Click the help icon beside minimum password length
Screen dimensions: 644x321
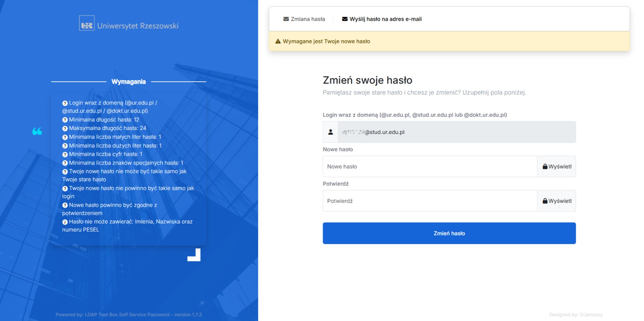[x=65, y=120]
